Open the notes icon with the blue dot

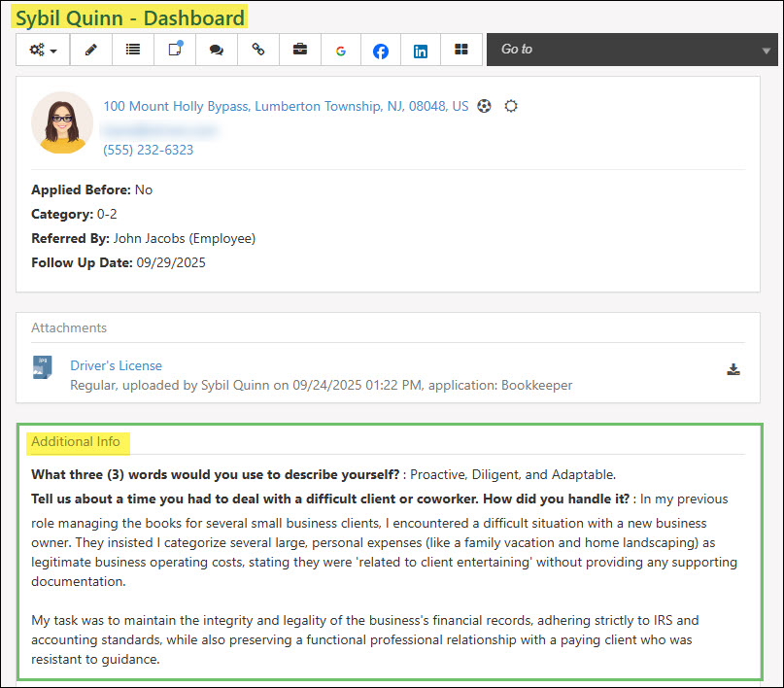(x=174, y=49)
